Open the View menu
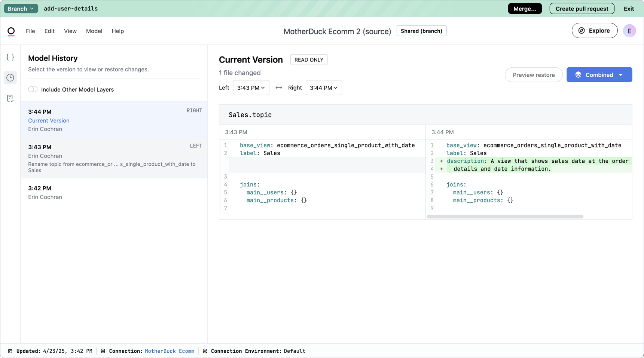 pos(70,31)
